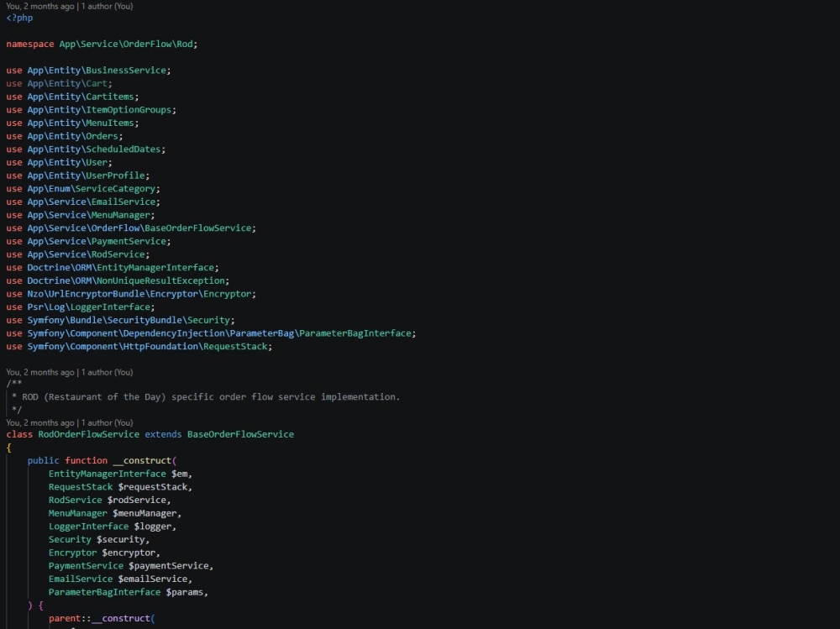Click the ROD (Restaurant of the Day) comment line
Viewport: 840px width, 629px height.
point(206,397)
